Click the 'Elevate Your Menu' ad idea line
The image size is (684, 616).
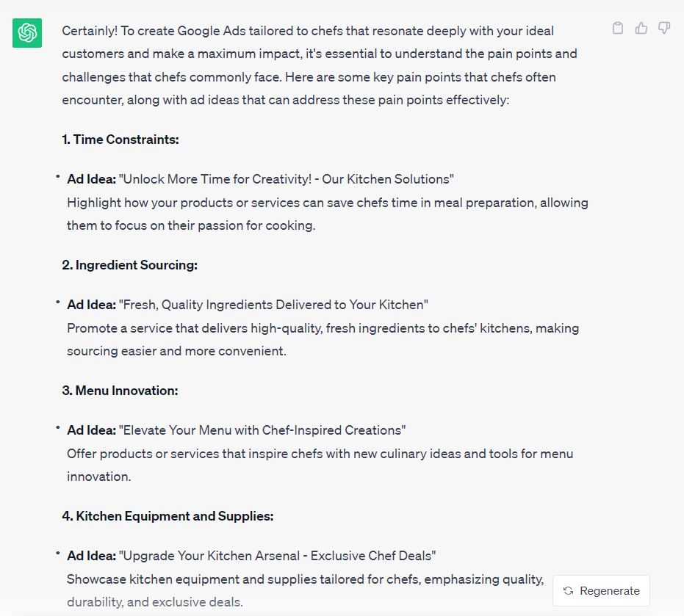pyautogui.click(x=236, y=430)
